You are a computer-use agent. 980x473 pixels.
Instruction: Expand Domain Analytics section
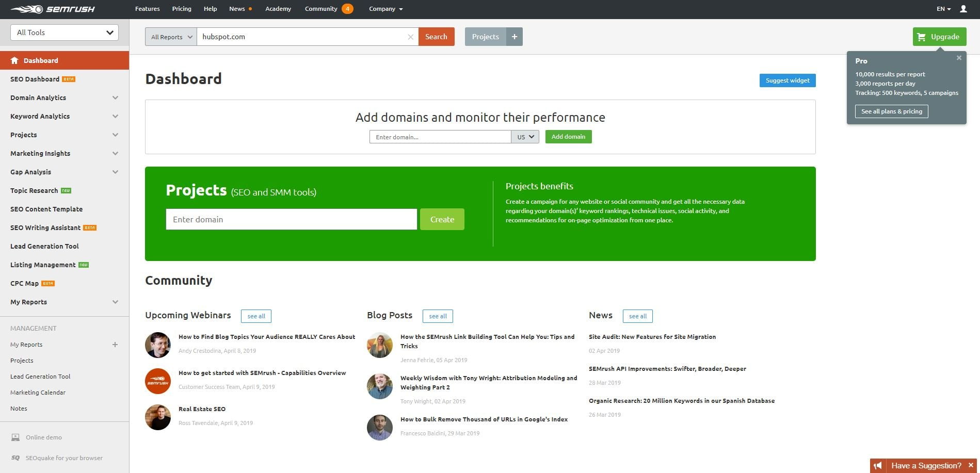tap(115, 97)
